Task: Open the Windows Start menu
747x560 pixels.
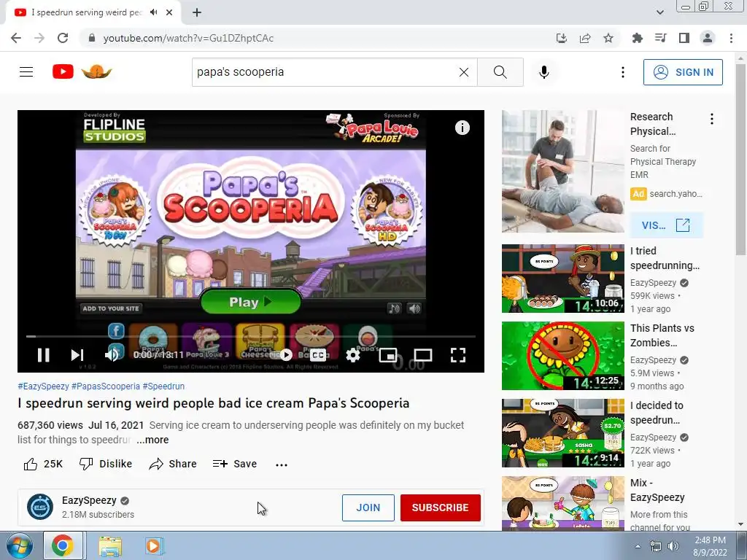Action: 20,545
